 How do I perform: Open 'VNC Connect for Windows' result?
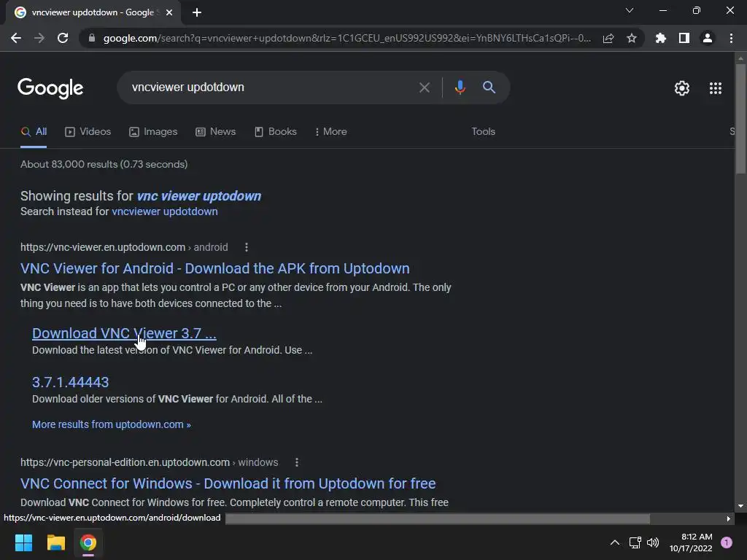coord(228,484)
